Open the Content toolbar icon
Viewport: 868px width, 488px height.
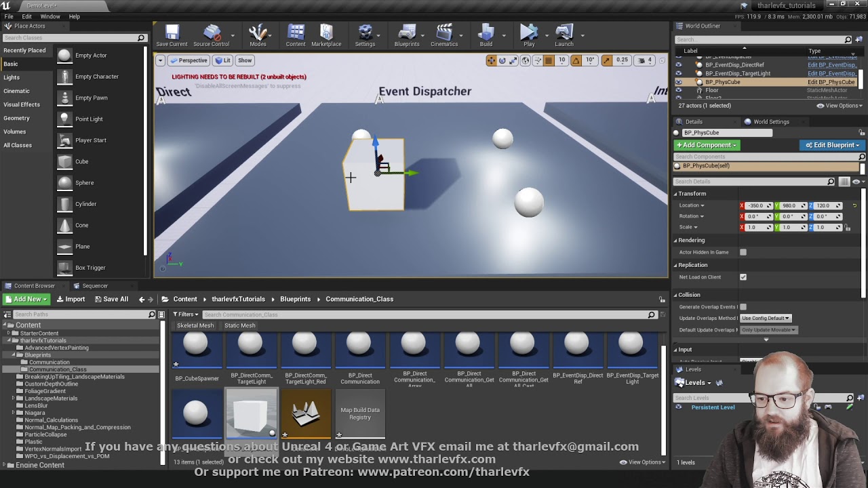tap(296, 36)
